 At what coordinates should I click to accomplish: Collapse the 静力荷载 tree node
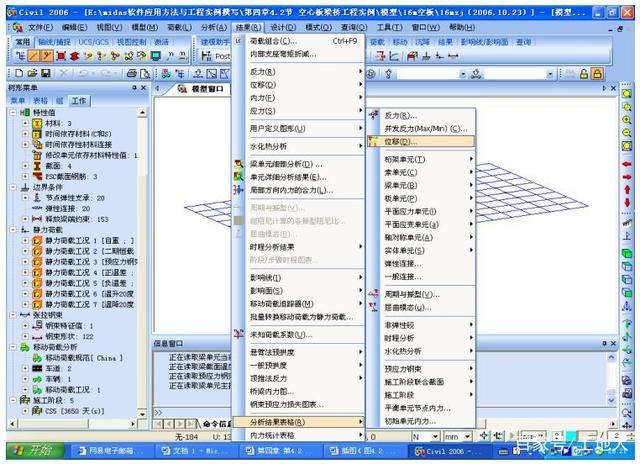(13, 230)
